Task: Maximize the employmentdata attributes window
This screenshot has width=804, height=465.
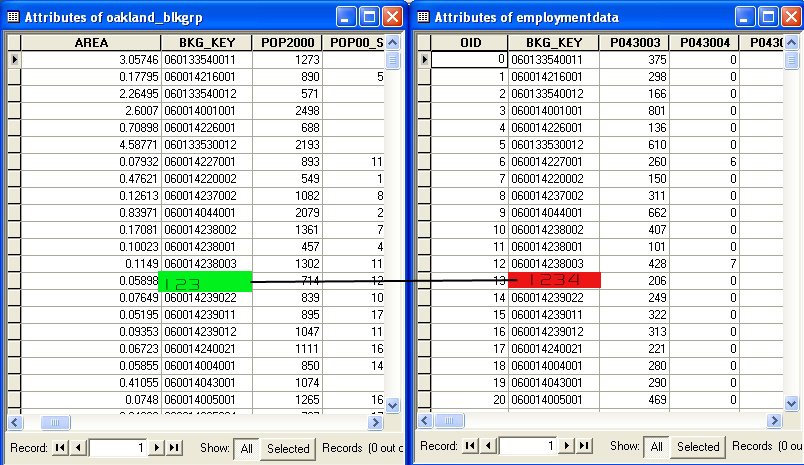Action: click(x=768, y=17)
